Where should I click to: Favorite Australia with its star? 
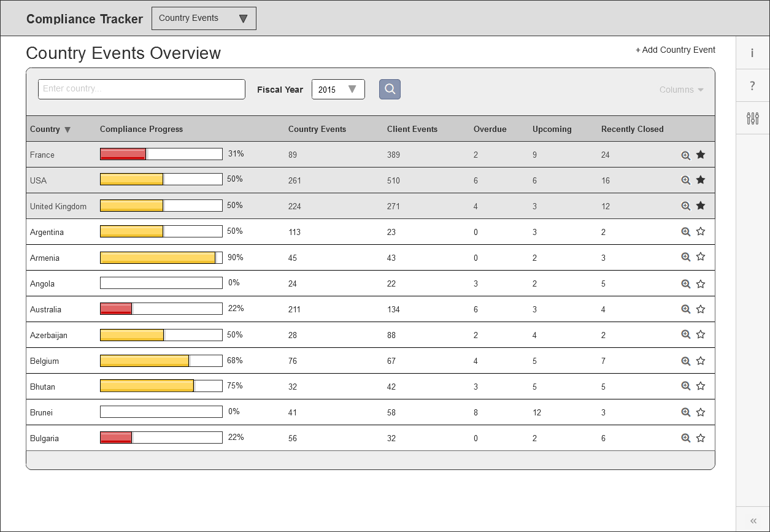(x=701, y=309)
